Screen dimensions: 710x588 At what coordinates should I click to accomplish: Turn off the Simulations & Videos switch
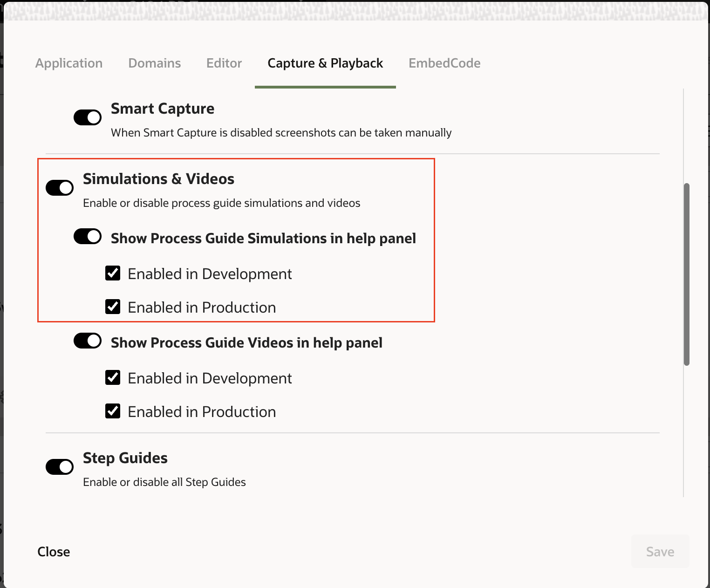click(60, 188)
